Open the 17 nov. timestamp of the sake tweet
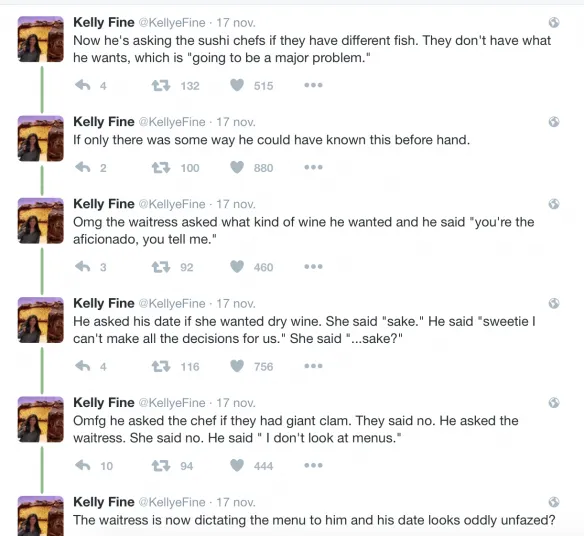 pos(236,304)
